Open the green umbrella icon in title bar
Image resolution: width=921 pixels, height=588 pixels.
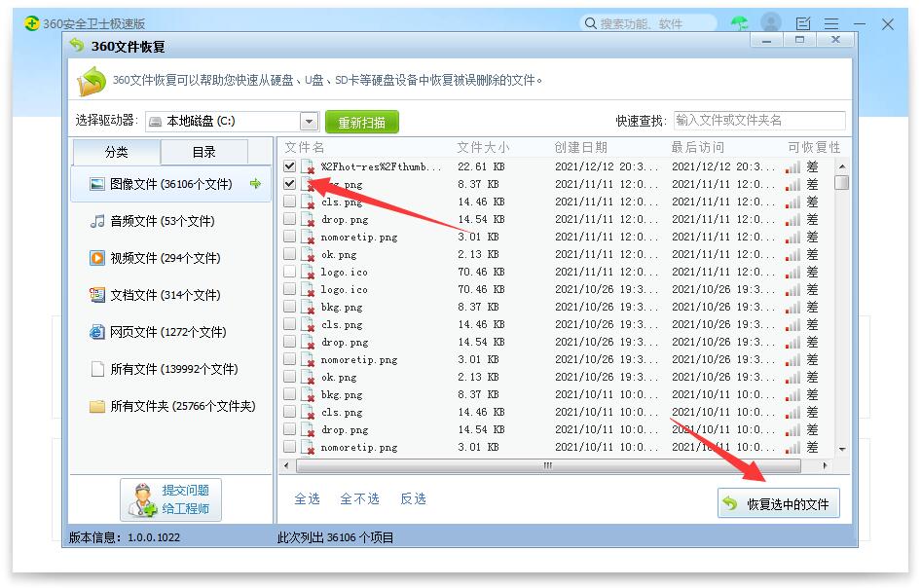coord(740,23)
